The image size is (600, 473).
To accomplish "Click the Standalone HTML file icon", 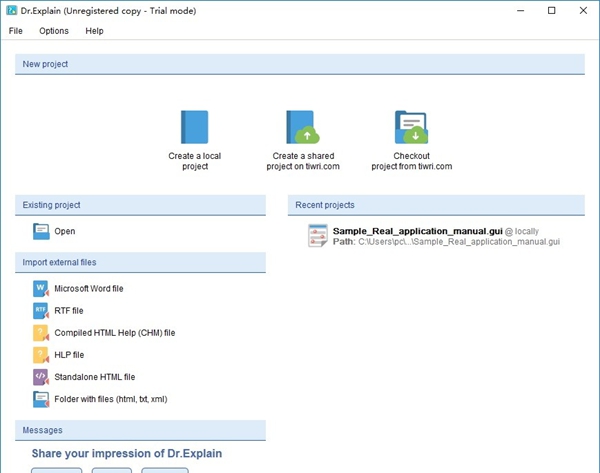I will (x=41, y=377).
